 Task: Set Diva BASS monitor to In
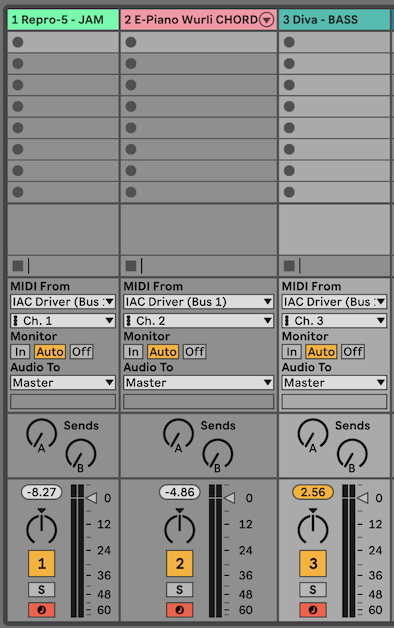point(291,352)
